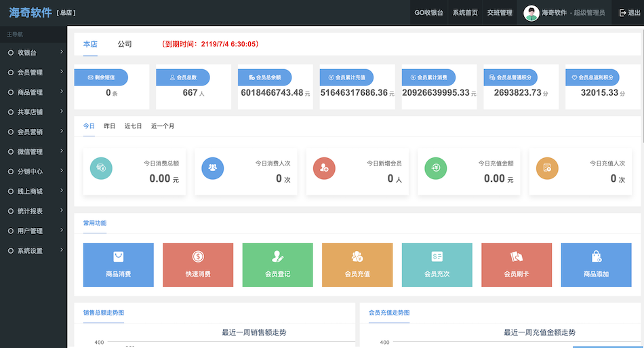The width and height of the screenshot is (644, 348).
Task: Switch to the 公司 tab
Action: 125,44
